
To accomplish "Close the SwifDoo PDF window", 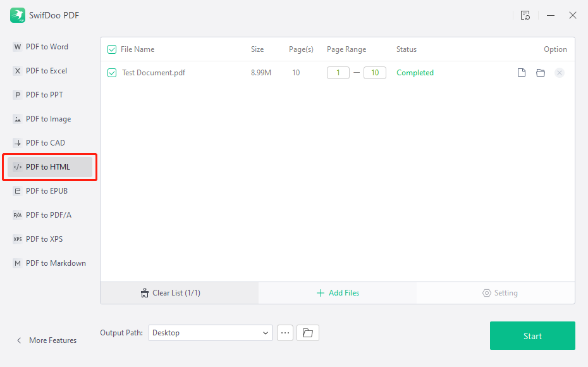I will click(573, 15).
